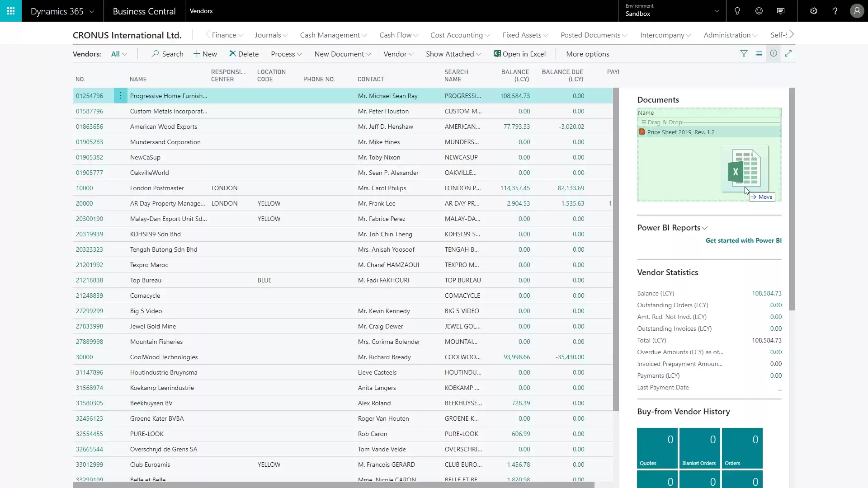
Task: Open the Help question mark
Action: [835, 11]
